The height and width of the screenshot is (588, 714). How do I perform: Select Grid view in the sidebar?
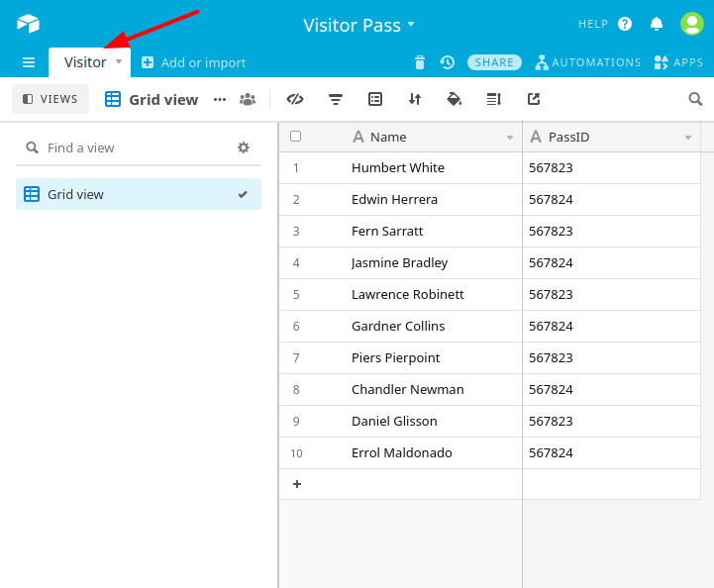tap(139, 194)
